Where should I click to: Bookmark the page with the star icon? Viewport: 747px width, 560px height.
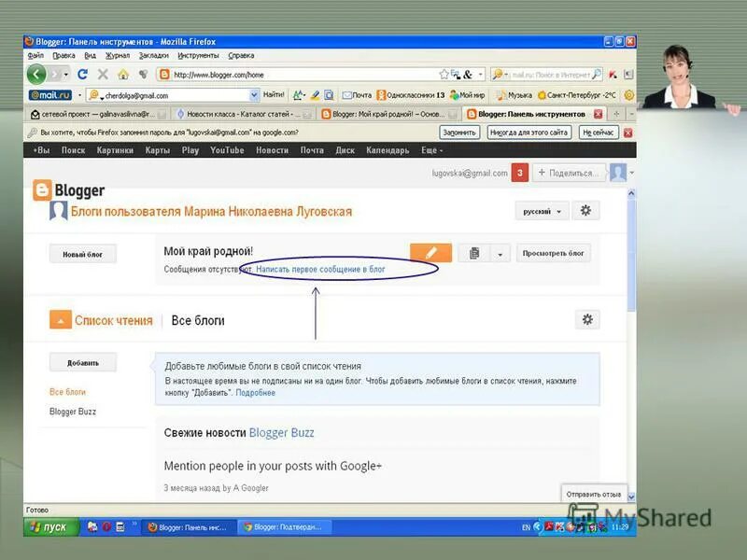[444, 75]
